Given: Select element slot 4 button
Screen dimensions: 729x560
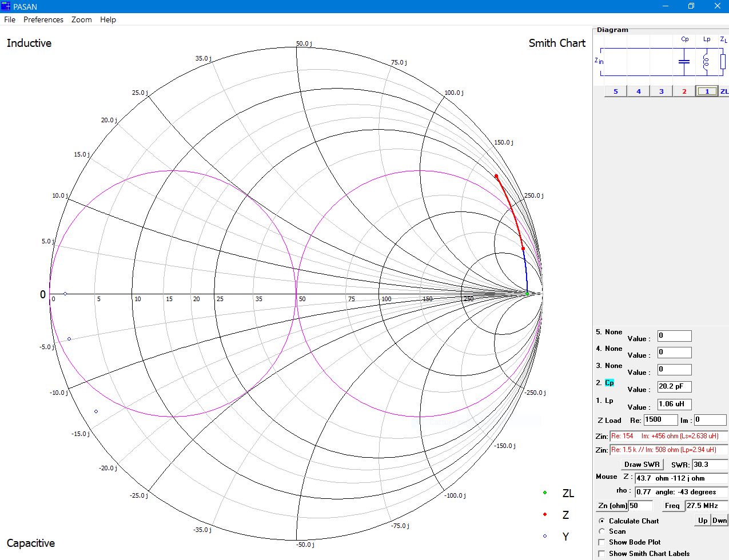Looking at the screenshot, I should [639, 91].
